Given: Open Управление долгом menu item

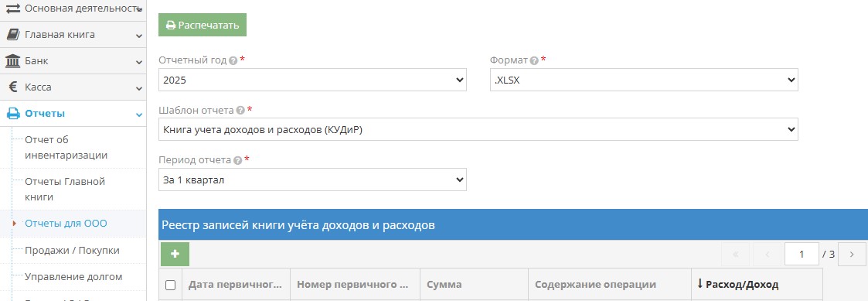Looking at the screenshot, I should point(73,276).
